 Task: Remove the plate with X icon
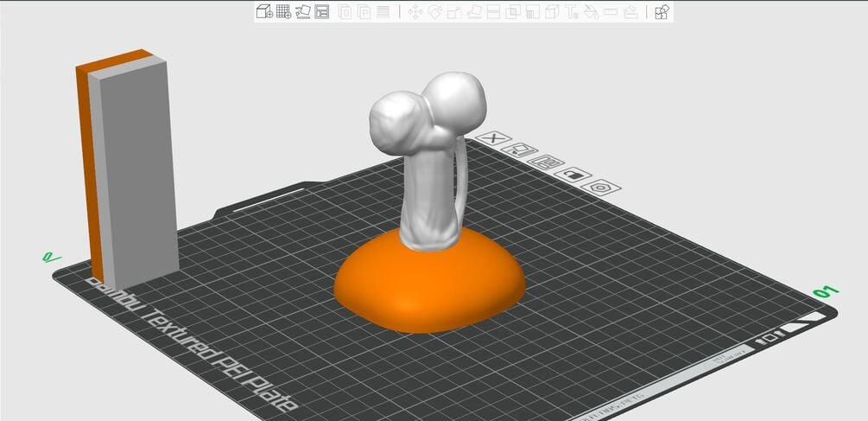(493, 138)
